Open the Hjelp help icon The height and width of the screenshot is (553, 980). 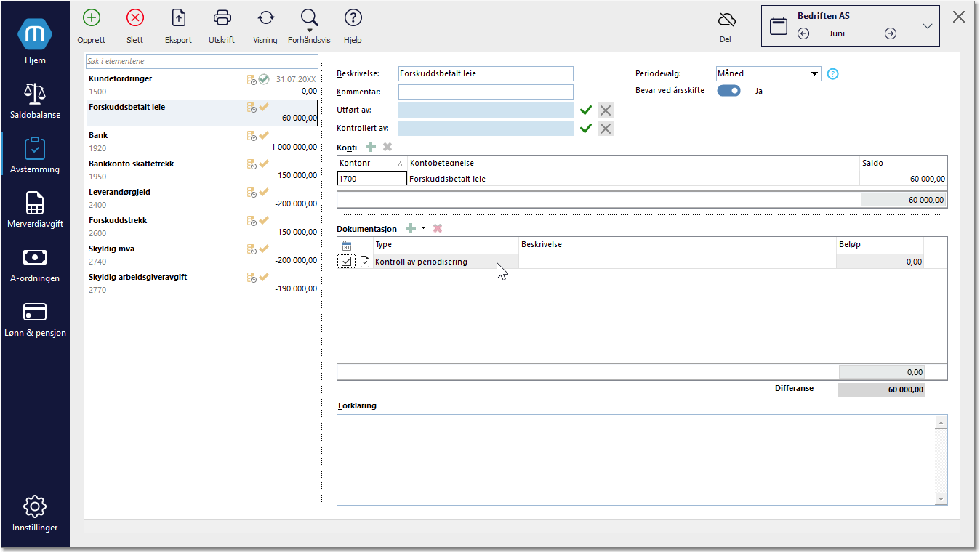pos(353,27)
